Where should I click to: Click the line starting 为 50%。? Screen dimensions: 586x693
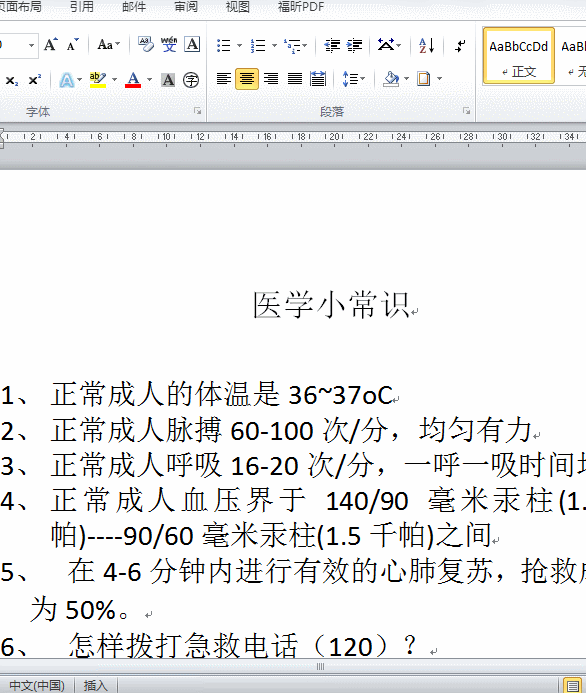point(80,609)
